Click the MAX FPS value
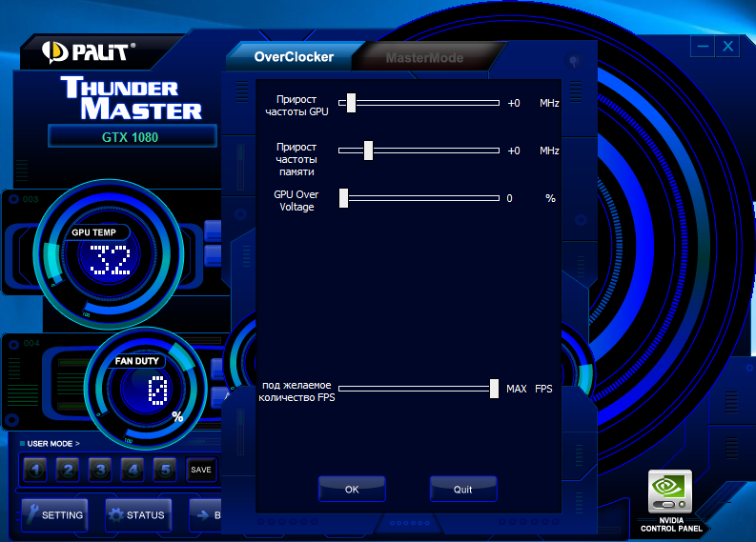 coord(517,389)
